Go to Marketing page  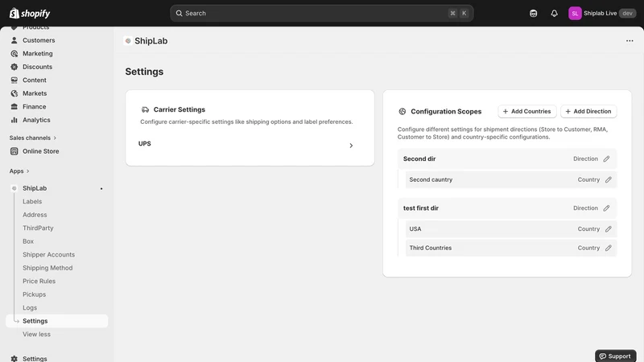point(37,53)
